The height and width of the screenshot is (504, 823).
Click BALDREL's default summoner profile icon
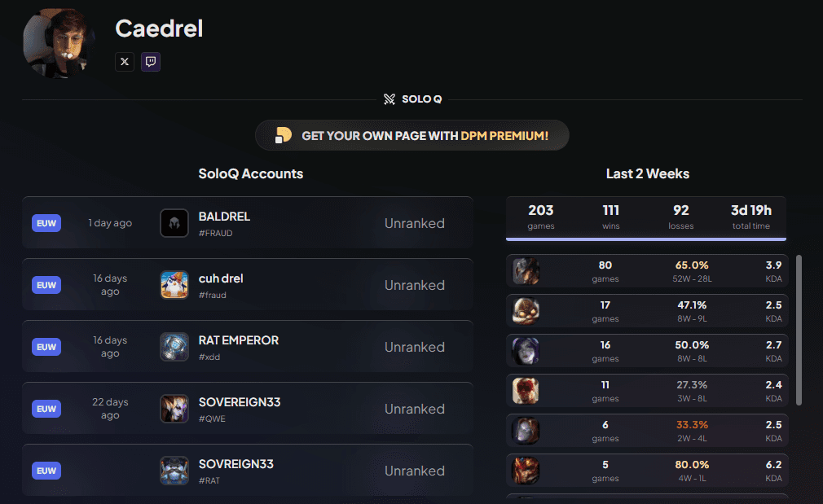pyautogui.click(x=174, y=223)
